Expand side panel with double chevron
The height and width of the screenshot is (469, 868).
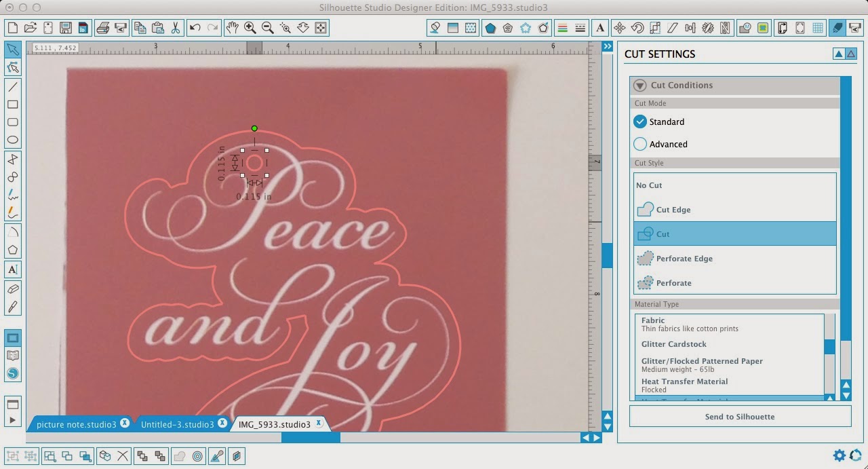[608, 46]
